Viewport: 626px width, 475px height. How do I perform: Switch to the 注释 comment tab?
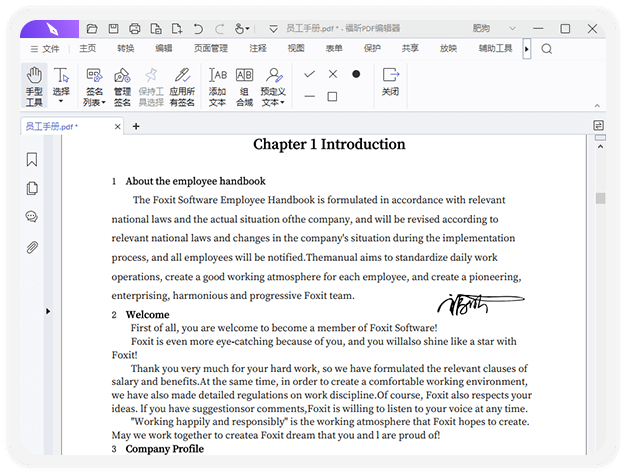tap(258, 48)
